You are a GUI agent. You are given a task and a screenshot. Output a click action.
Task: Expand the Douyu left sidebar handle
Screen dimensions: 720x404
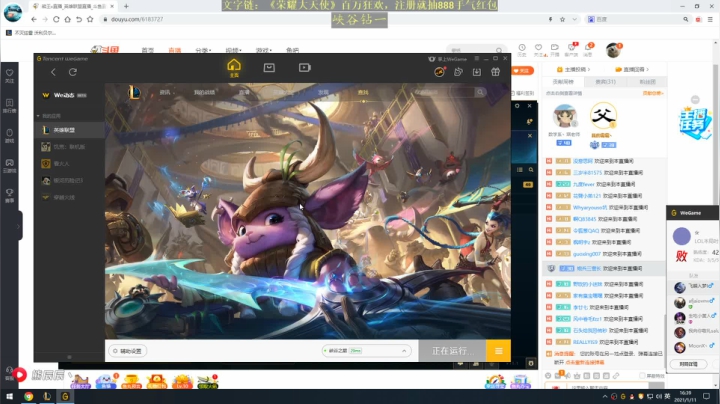18,225
